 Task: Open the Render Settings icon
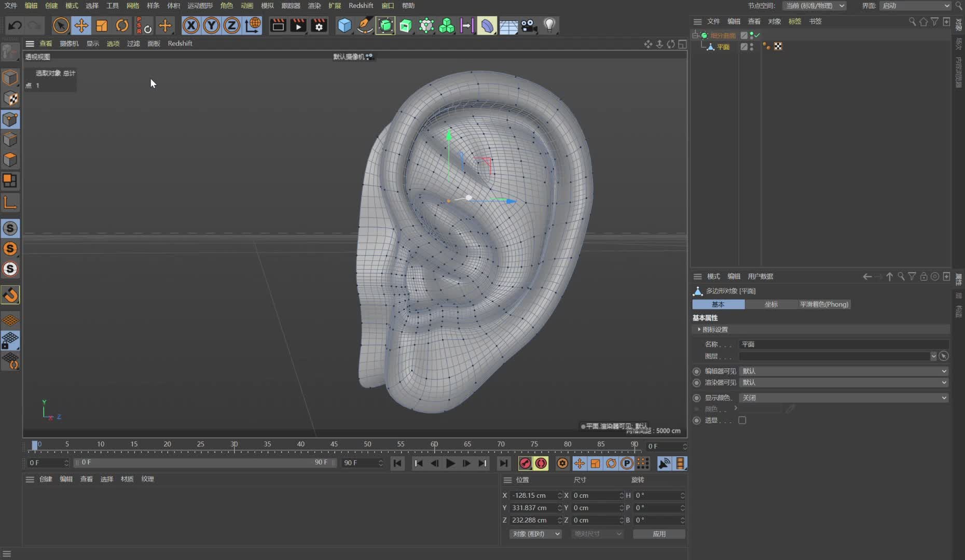319,25
